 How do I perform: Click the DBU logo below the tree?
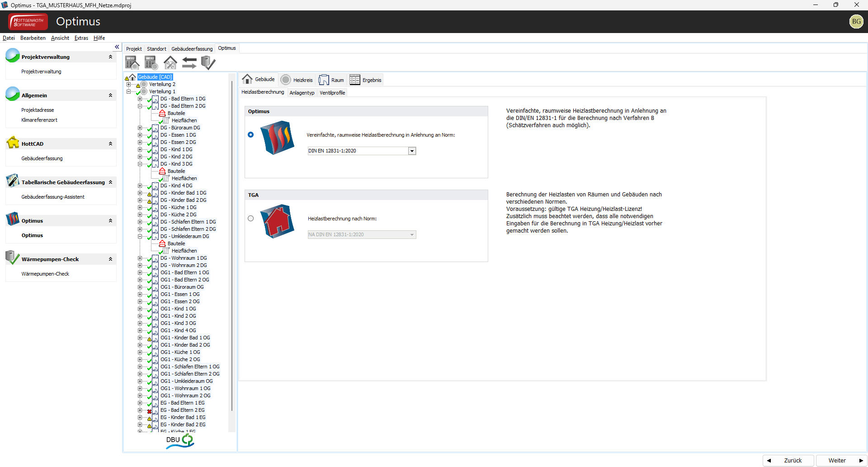180,441
